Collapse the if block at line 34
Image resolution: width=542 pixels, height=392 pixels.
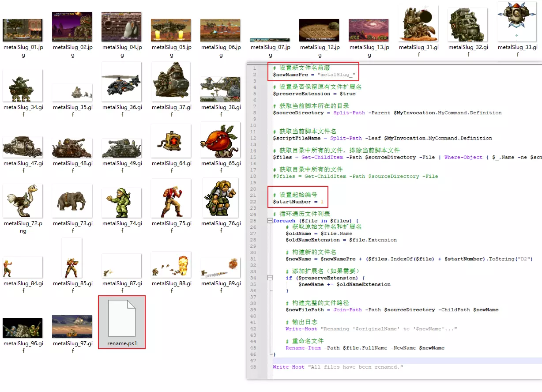[270, 278]
